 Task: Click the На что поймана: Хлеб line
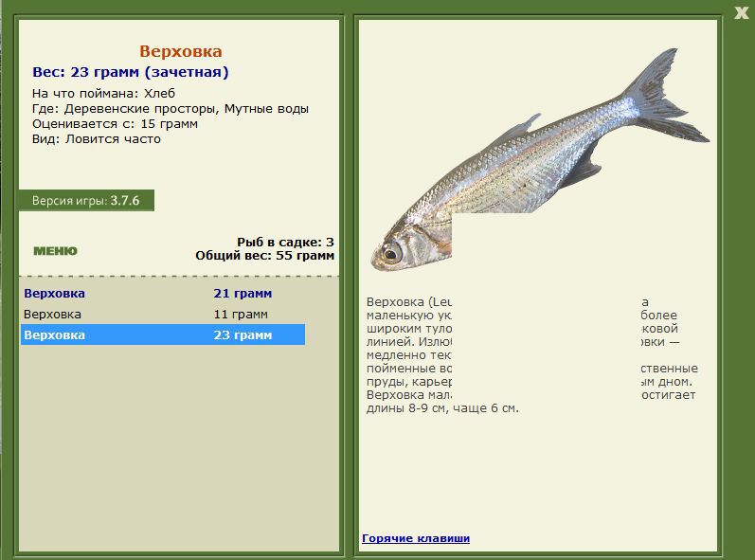(103, 94)
